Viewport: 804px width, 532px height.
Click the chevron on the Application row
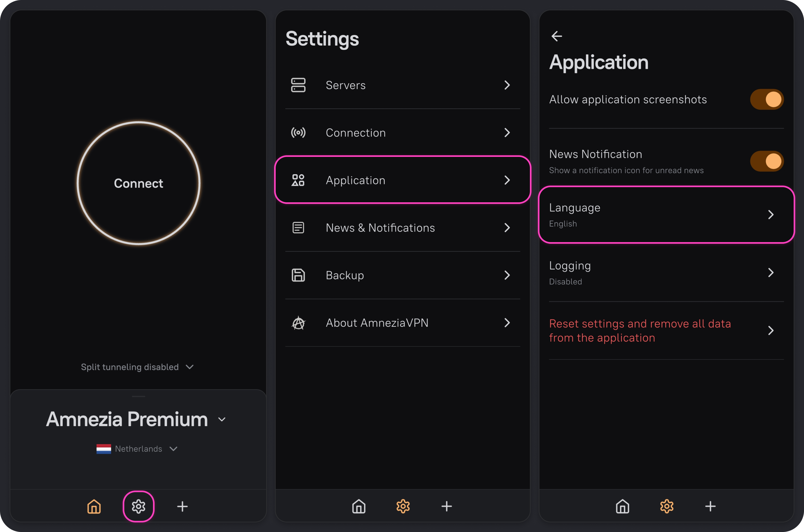(507, 180)
